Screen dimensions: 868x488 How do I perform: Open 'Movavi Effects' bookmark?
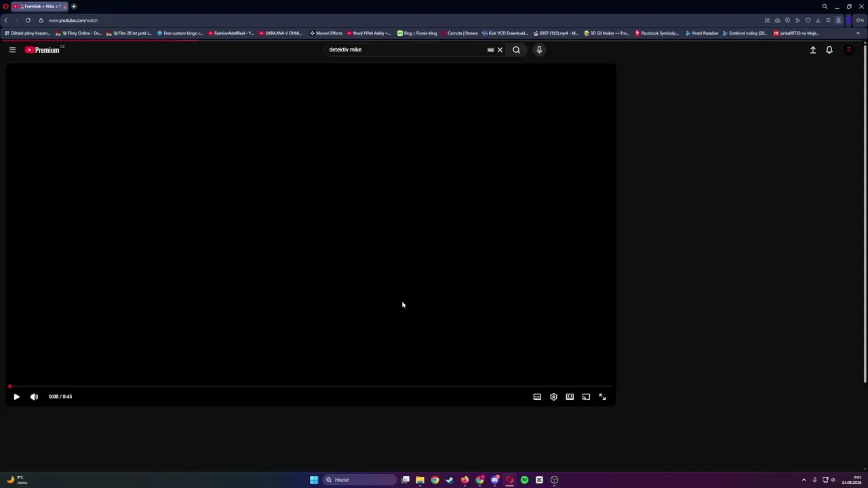326,33
